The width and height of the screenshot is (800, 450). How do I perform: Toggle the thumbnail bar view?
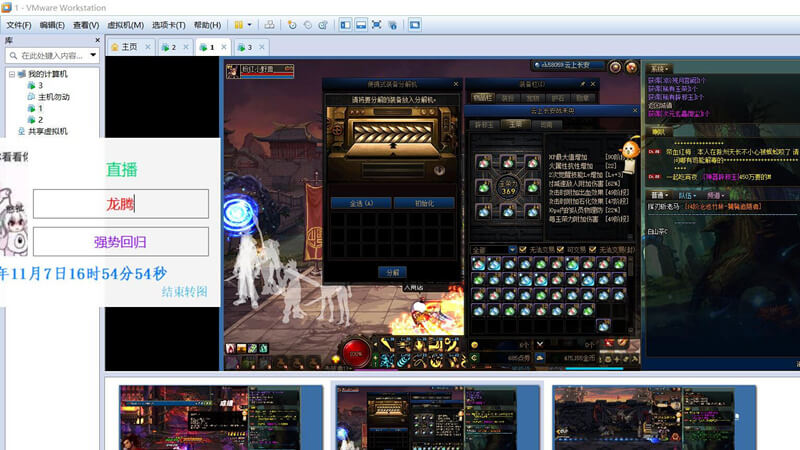pos(361,25)
